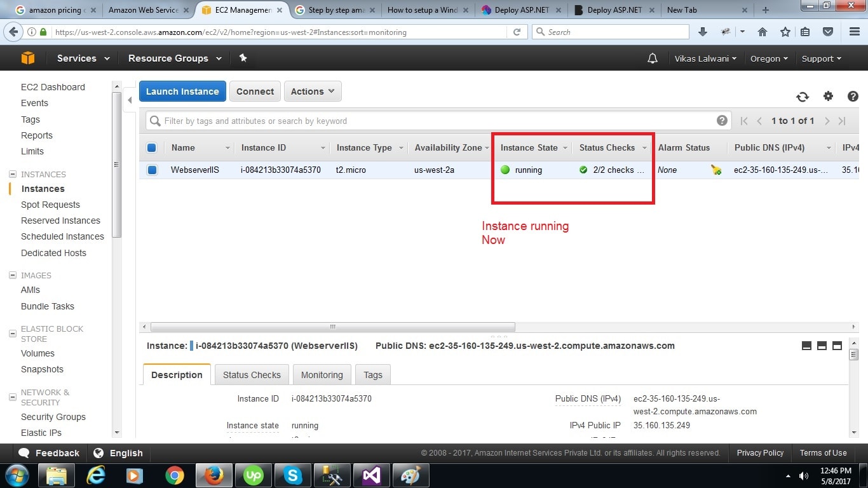Switch to the Amazon Web Services browser tab
Screen dimensions: 868x488
tap(148, 10)
